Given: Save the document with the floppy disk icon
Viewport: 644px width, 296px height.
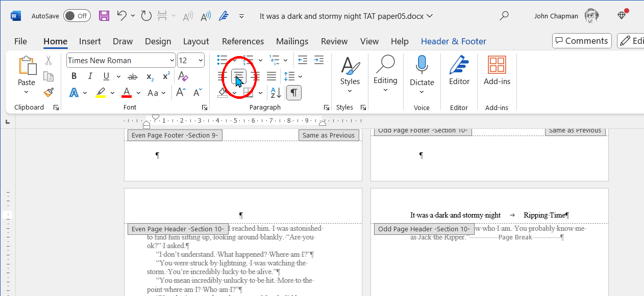Looking at the screenshot, I should tap(104, 16).
